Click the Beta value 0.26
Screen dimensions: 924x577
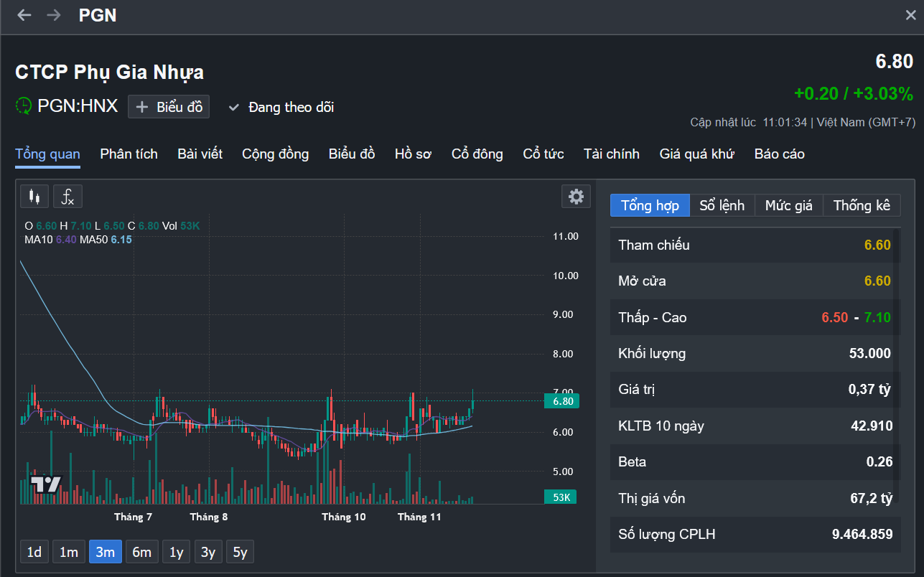click(879, 461)
